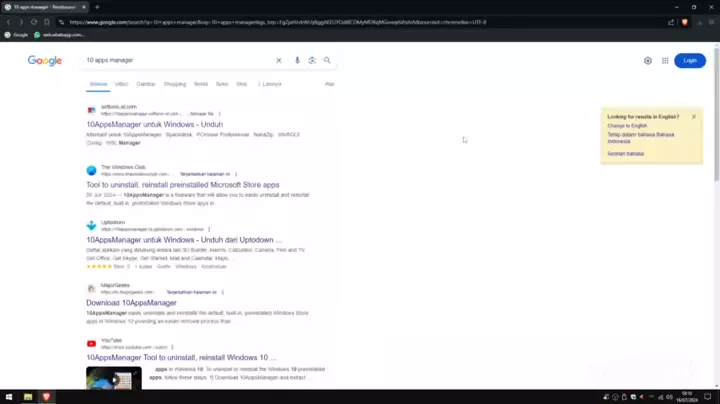Click the voice search microphone icon
This screenshot has height=404, width=720.
point(297,61)
